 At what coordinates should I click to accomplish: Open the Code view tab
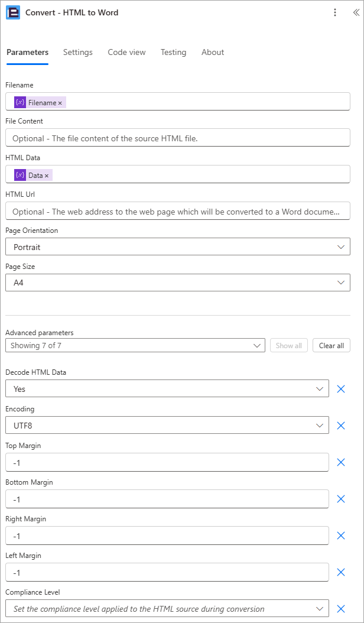point(127,53)
